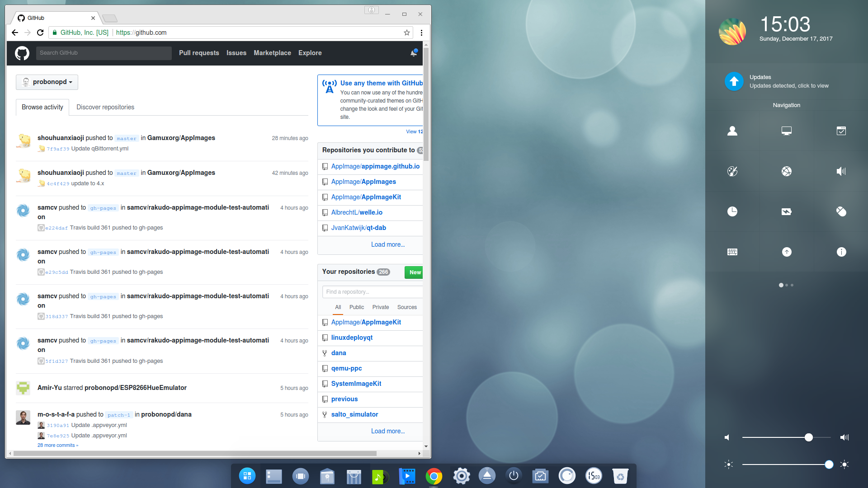This screenshot has width=868, height=488.
Task: Open Trash in the dock
Action: [620, 476]
